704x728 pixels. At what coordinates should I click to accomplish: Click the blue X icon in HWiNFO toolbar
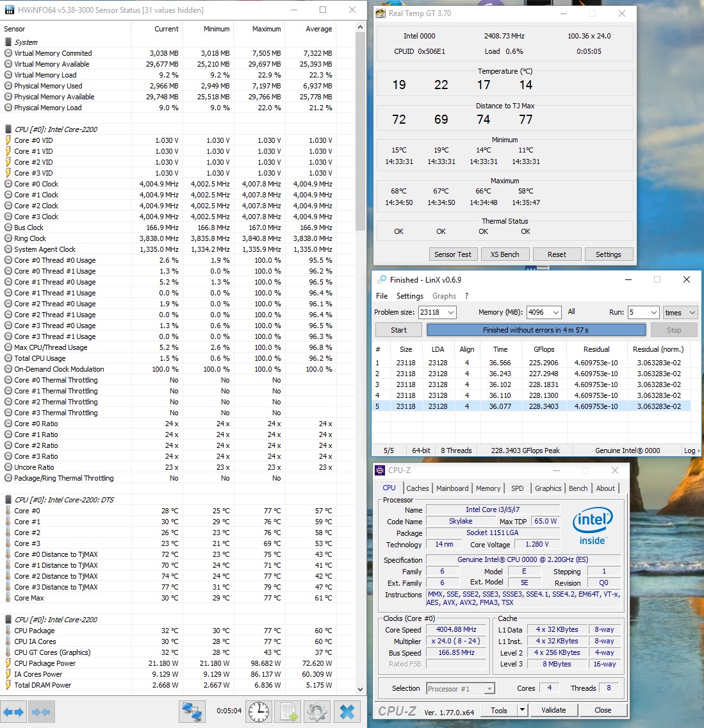347,711
